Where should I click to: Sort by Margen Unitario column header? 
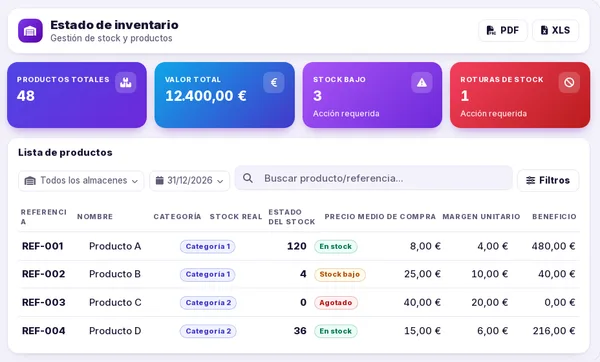481,217
